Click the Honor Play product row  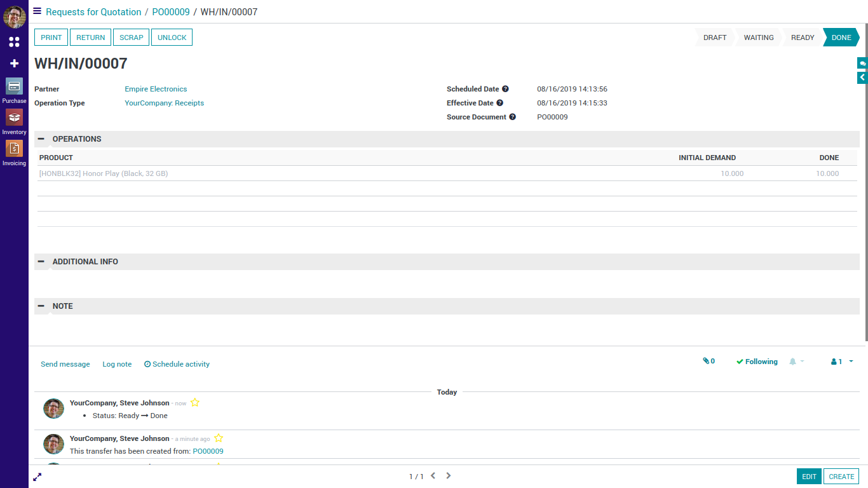coord(104,173)
